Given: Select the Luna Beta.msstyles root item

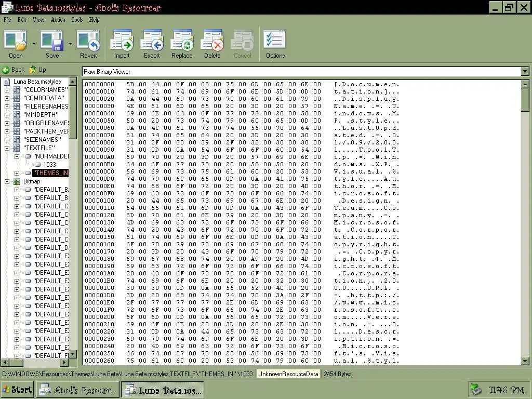Looking at the screenshot, I should point(37,82).
